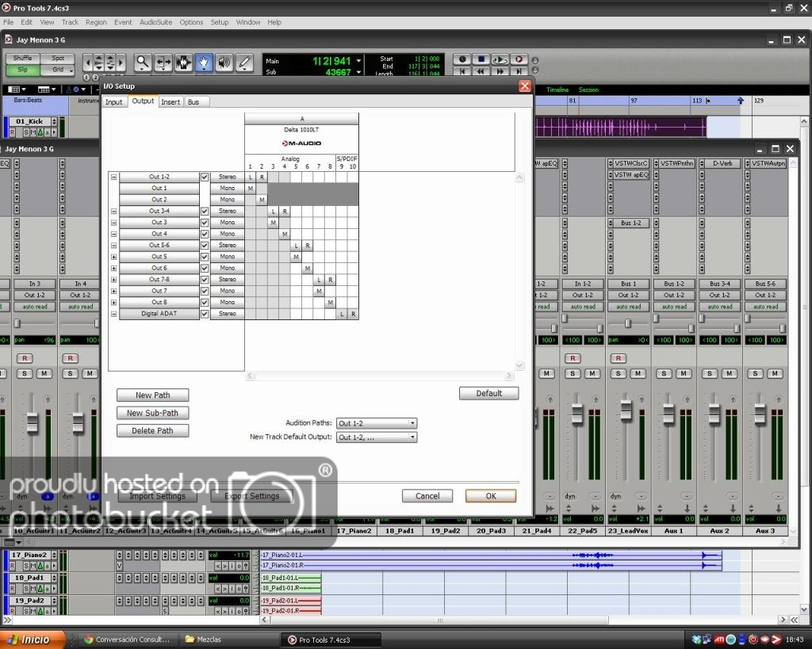Open New Track Default Output dropdown
812x649 pixels.
coord(377,437)
